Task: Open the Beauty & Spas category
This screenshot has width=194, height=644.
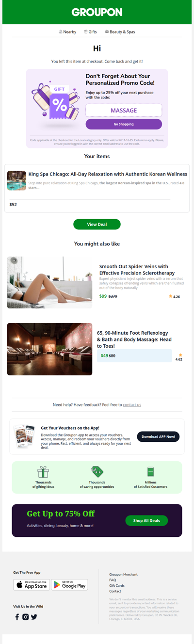Action: [120, 32]
